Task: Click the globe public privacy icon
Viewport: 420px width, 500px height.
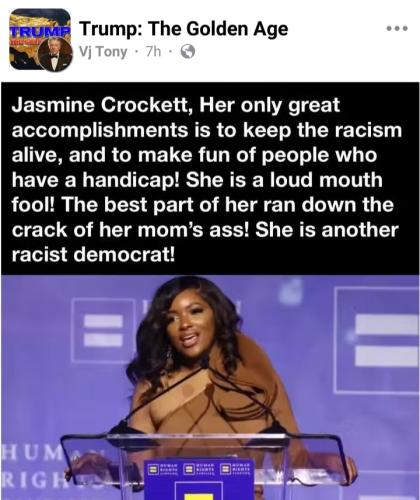Action: pyautogui.click(x=188, y=52)
